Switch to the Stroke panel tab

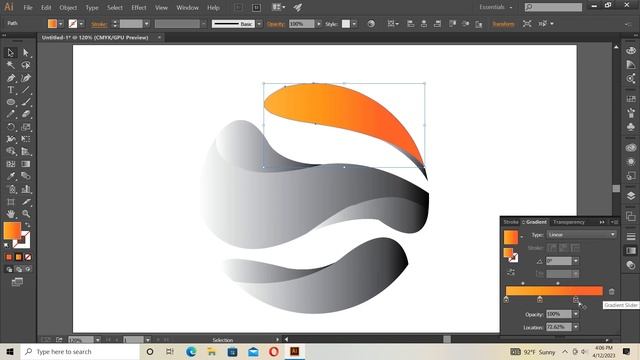coord(511,222)
